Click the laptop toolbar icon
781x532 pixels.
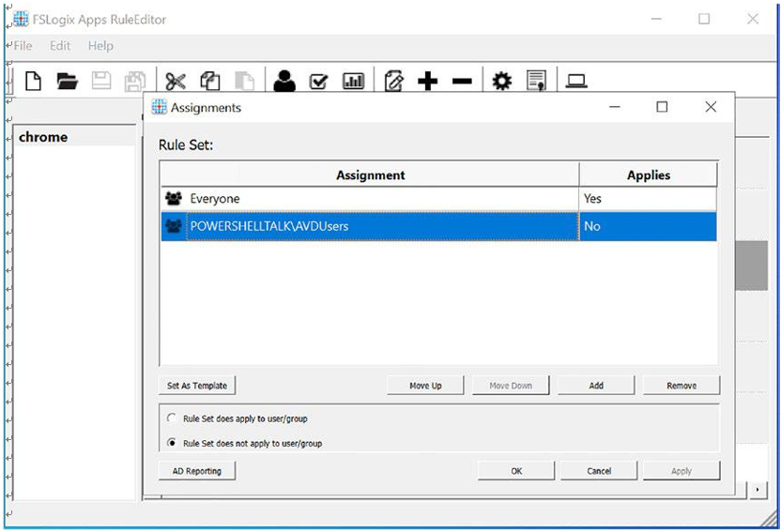[x=576, y=81]
